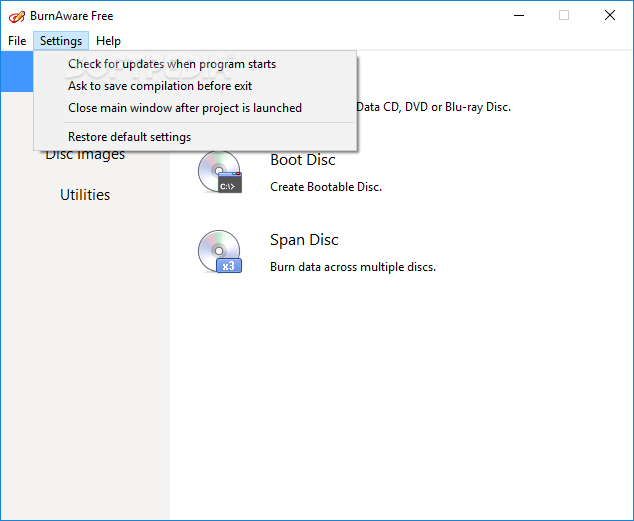The width and height of the screenshot is (634, 521).
Task: Select Utilities category in sidebar
Action: tap(85, 195)
